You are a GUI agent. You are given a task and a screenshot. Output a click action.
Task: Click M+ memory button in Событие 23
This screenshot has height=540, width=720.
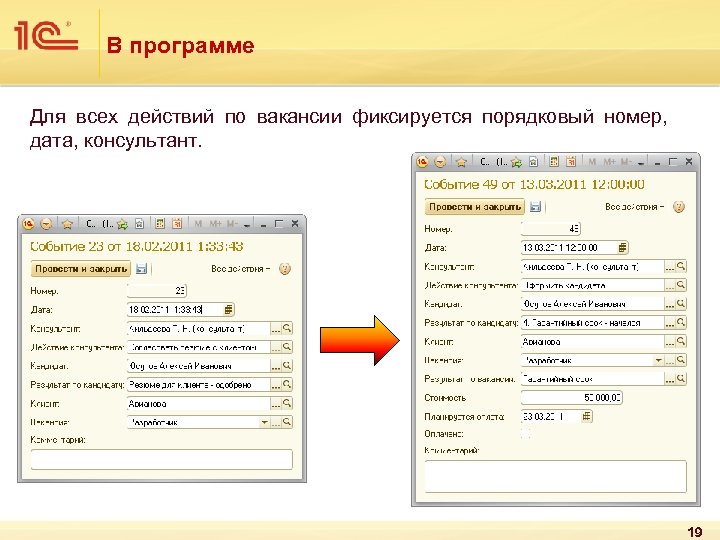(215, 224)
